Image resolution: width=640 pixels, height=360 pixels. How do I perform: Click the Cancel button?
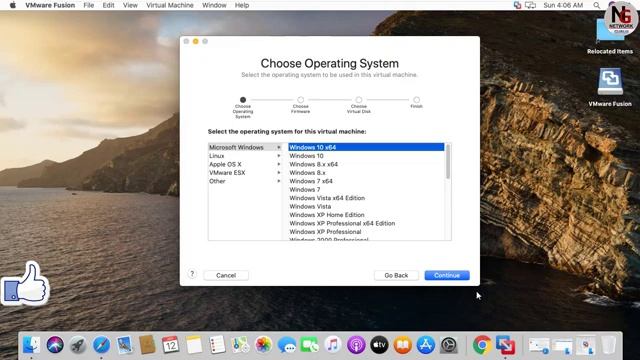226,276
